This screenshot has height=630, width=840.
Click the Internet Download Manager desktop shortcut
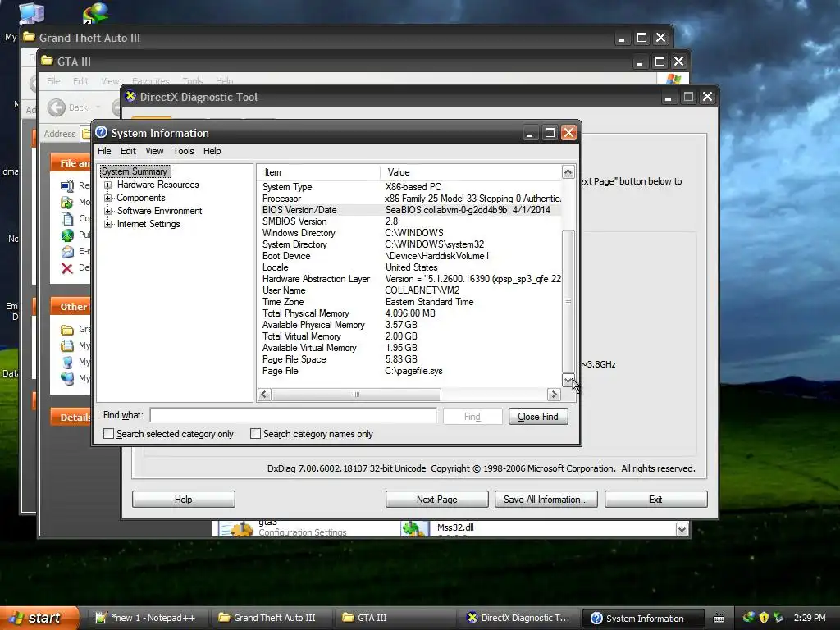pos(95,13)
